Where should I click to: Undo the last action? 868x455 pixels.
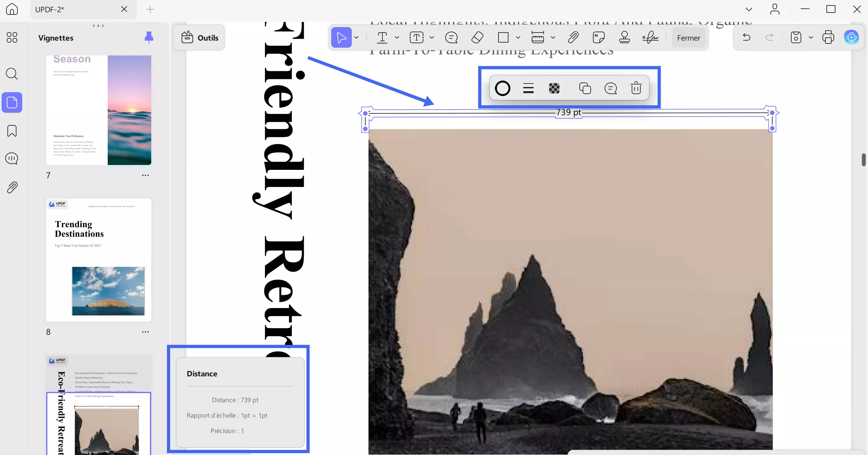click(x=746, y=37)
